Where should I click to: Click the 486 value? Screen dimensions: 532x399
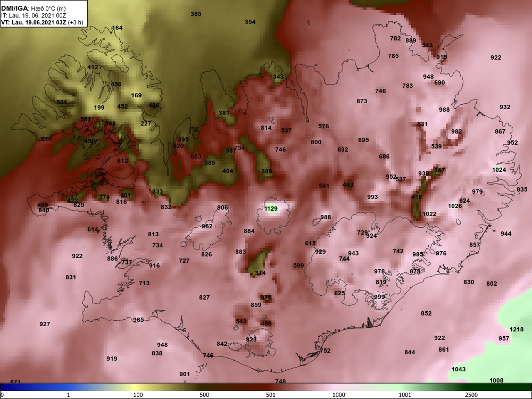click(x=154, y=105)
